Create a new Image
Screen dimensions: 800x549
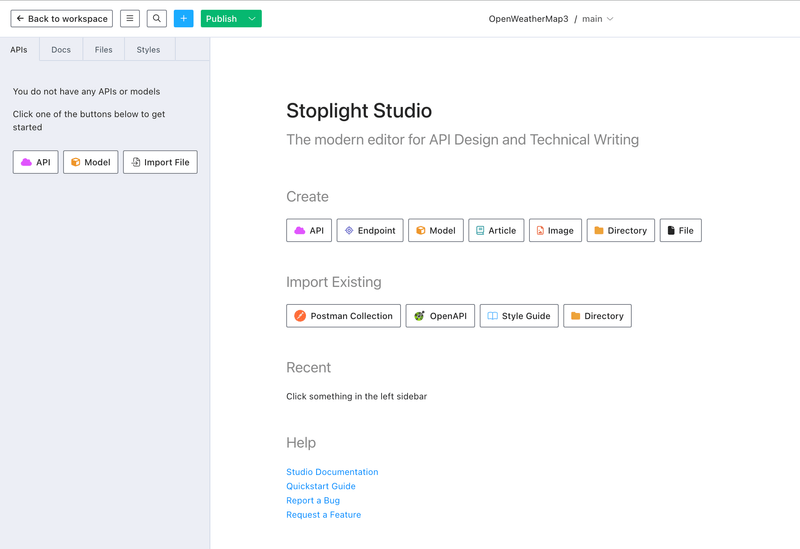point(555,231)
